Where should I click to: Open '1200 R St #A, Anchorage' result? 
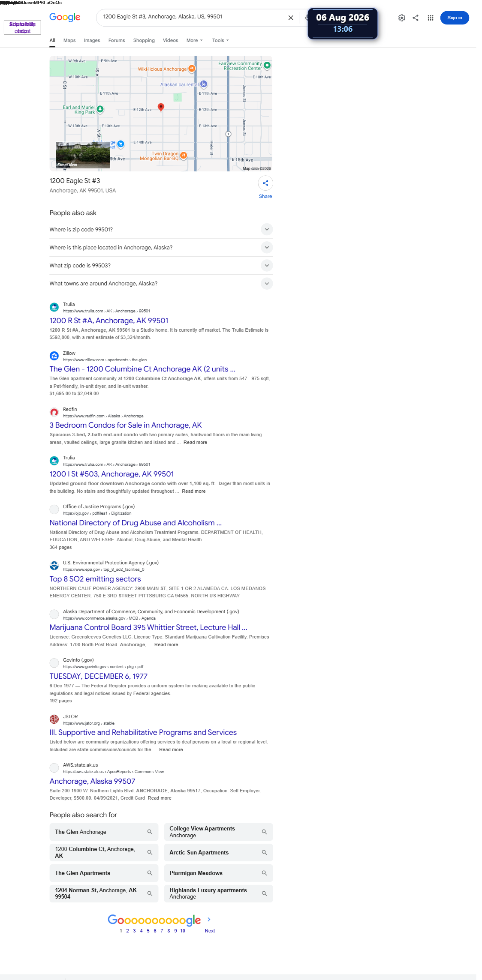pos(109,321)
